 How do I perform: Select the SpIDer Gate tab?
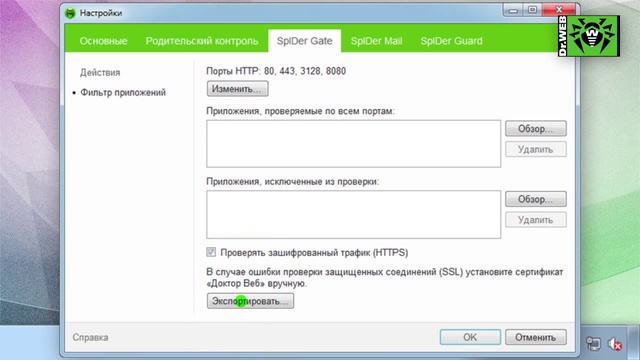304,41
